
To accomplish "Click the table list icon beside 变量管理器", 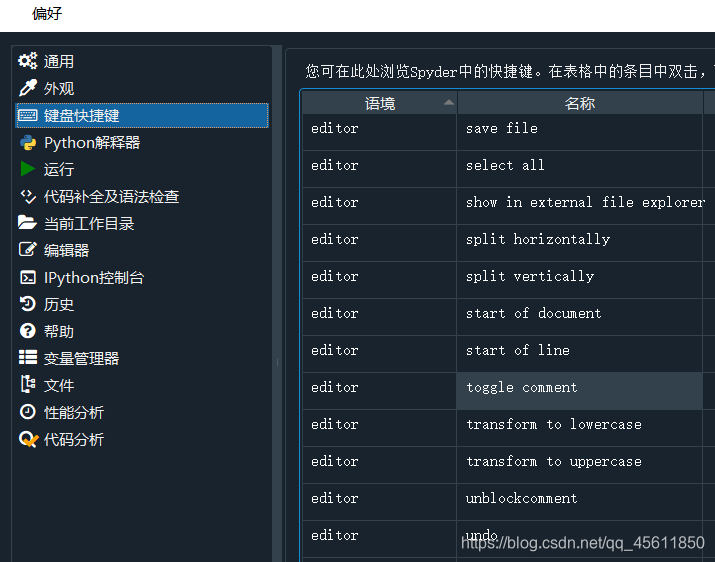I will coord(28,357).
